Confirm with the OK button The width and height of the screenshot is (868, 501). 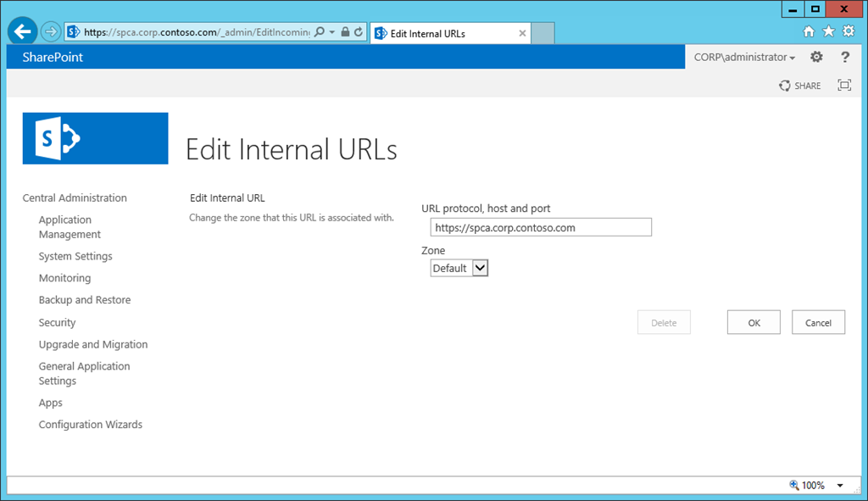click(754, 323)
